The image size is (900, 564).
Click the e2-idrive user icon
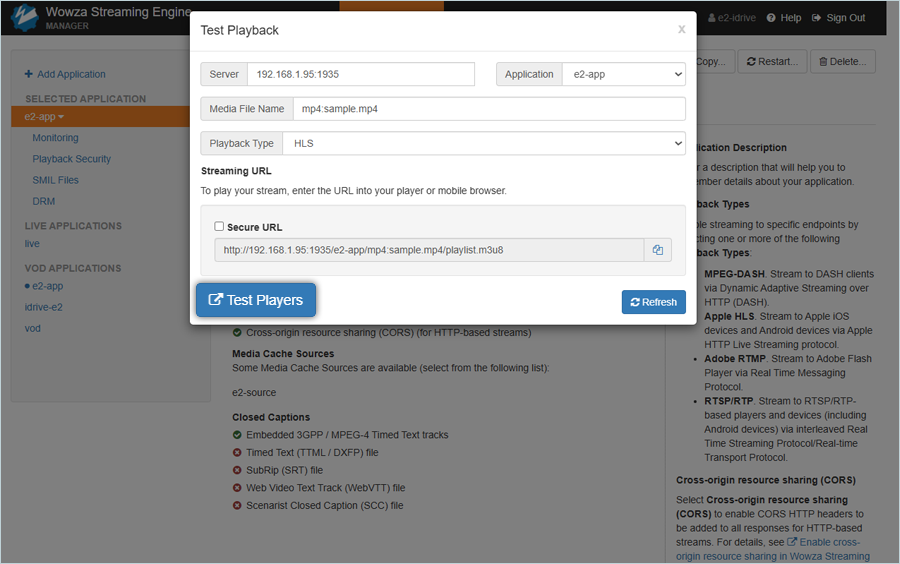point(712,18)
